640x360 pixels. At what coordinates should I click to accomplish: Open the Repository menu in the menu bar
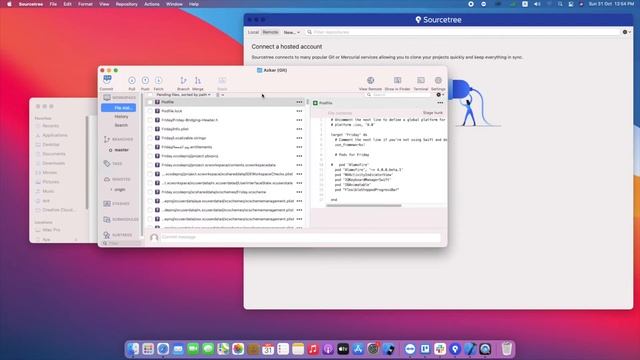(127, 4)
